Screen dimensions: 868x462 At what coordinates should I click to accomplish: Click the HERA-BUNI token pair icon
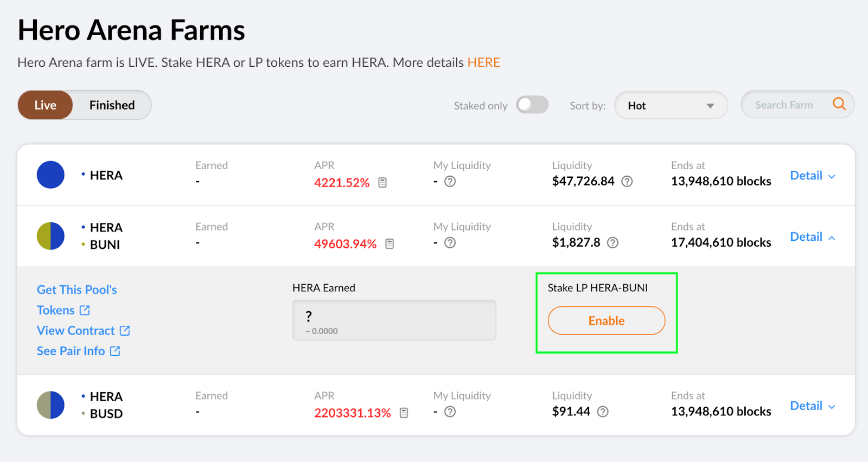coord(50,236)
